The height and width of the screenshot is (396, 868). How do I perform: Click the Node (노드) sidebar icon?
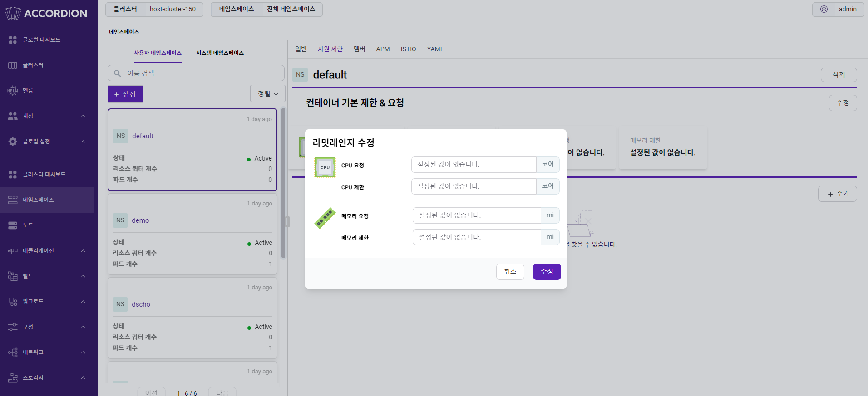pos(13,225)
